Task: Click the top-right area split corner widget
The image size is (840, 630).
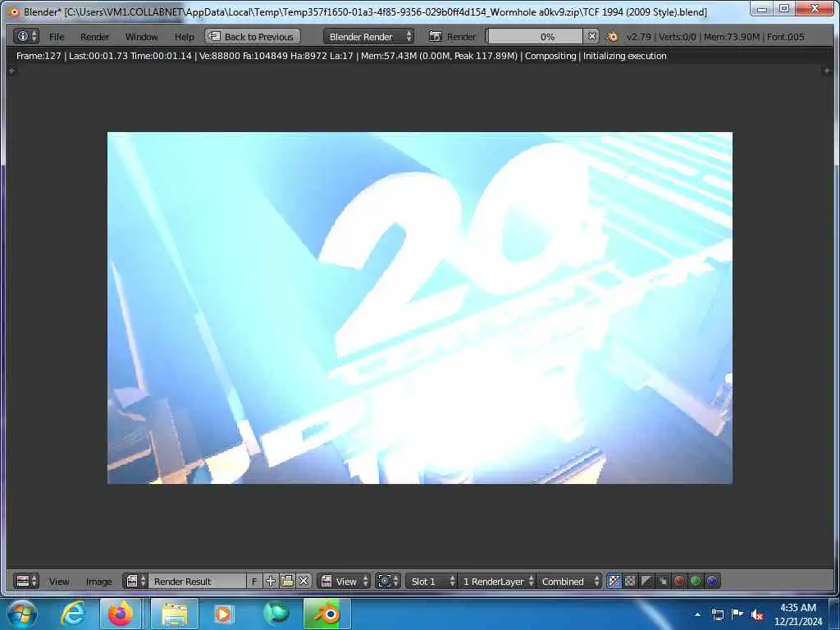Action: (826, 71)
